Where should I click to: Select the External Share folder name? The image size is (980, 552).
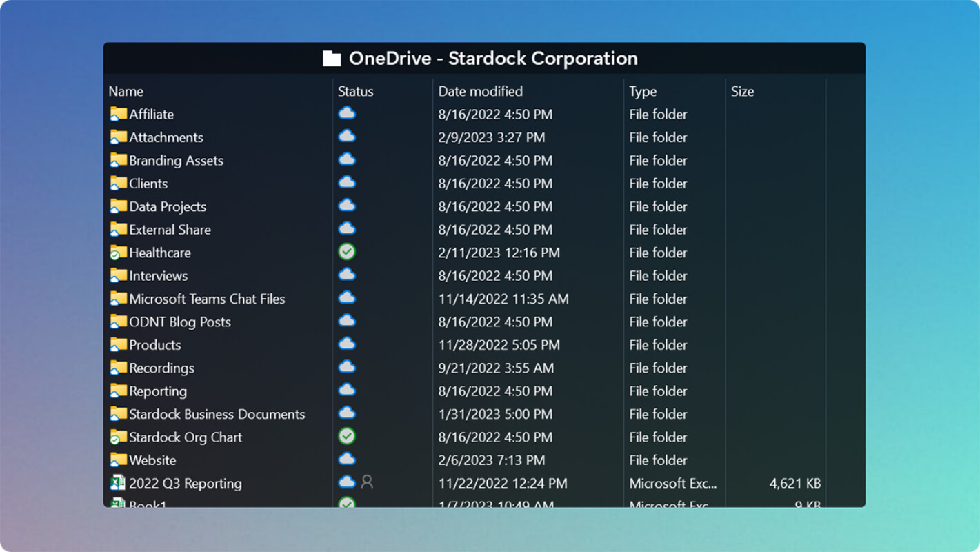[170, 230]
